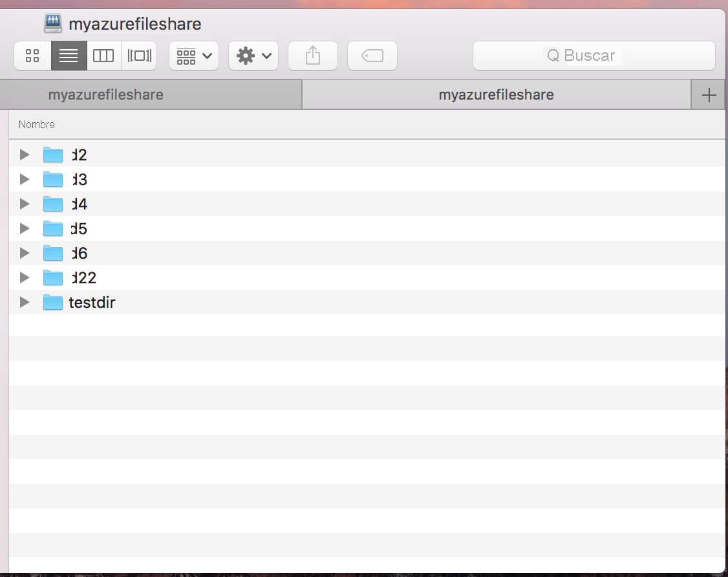This screenshot has height=577, width=728.
Task: Sort by the Nombre column header
Action: (37, 124)
